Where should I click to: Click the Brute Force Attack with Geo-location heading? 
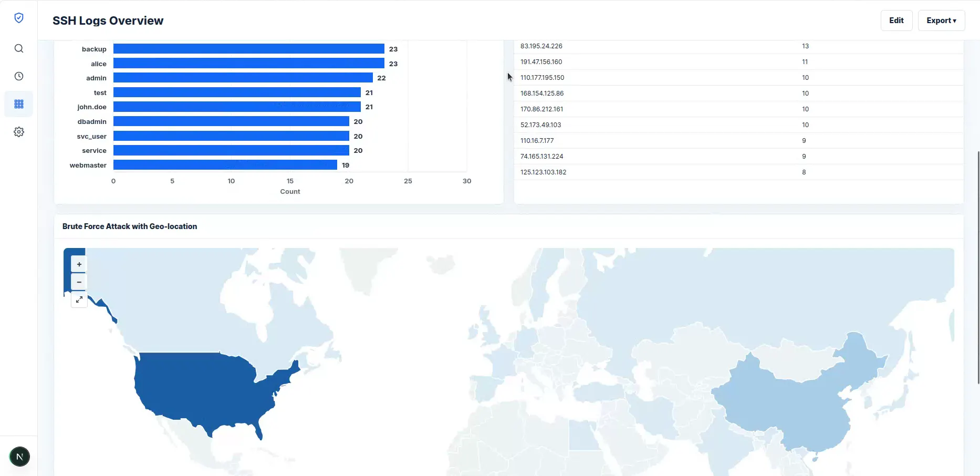coord(130,226)
